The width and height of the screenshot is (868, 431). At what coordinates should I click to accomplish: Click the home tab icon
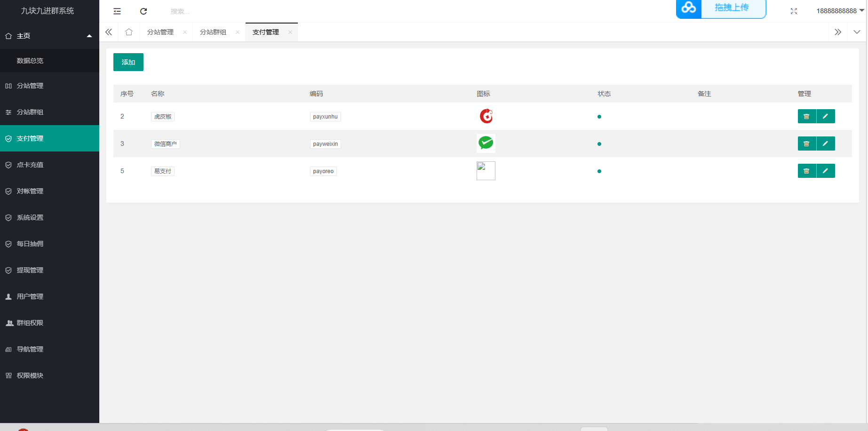(x=129, y=32)
